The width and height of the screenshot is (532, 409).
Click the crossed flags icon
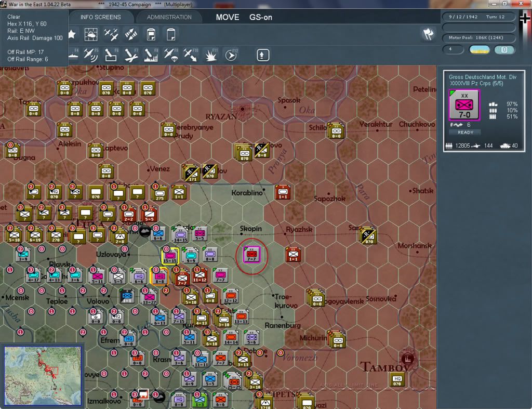coord(428,34)
